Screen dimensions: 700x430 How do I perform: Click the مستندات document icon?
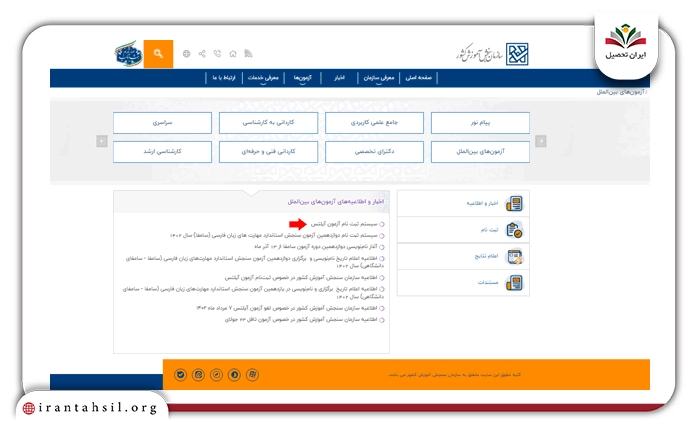click(x=514, y=283)
